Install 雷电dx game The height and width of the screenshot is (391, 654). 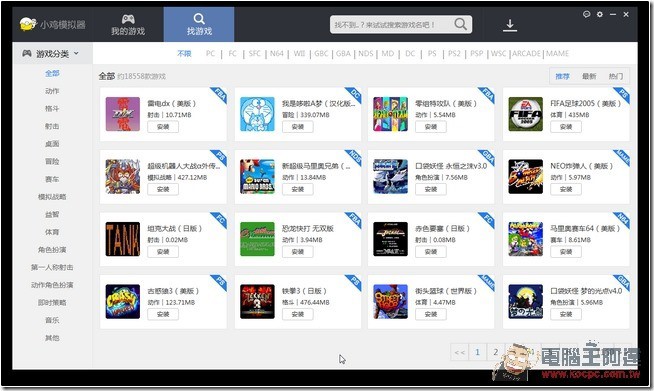pos(163,127)
